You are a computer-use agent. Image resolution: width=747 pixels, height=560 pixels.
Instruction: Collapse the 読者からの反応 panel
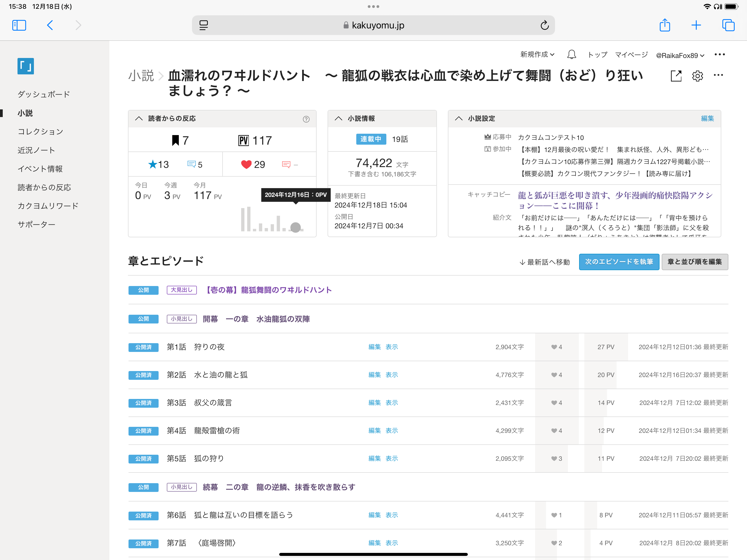point(139,119)
